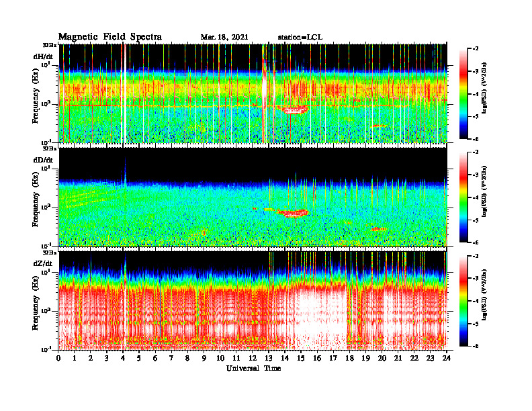Click the "2" tick on the Universal Time axis
This screenshot has width=532, height=411.
point(90,359)
